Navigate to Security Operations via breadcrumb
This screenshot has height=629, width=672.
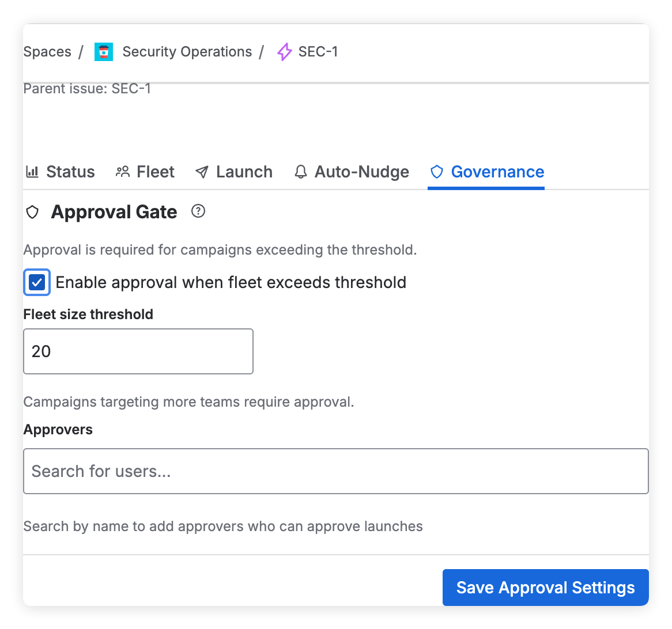point(187,51)
